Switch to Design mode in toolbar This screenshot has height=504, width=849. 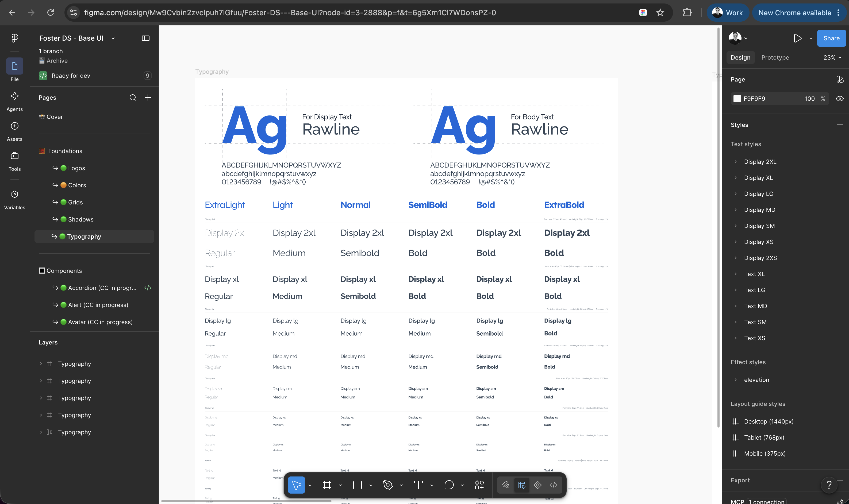click(x=522, y=485)
